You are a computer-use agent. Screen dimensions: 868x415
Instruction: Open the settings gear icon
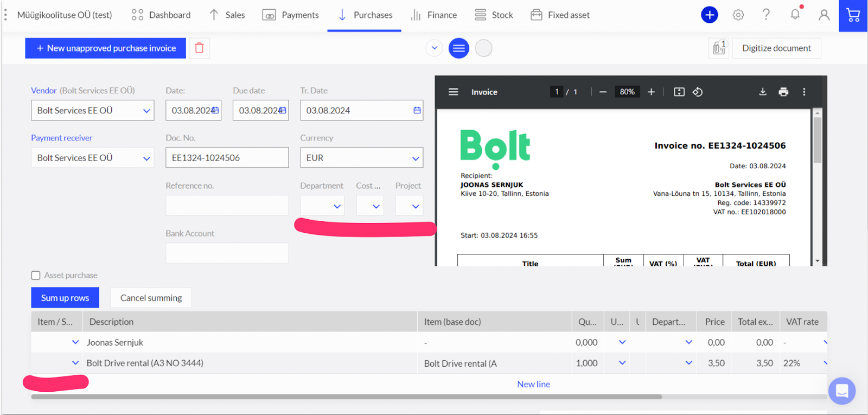coord(738,15)
